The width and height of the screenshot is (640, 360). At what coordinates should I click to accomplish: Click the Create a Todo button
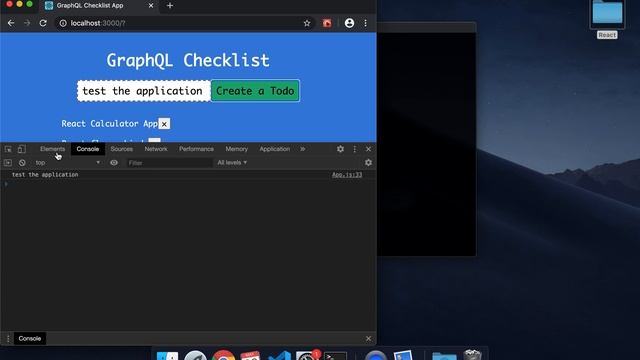point(255,91)
